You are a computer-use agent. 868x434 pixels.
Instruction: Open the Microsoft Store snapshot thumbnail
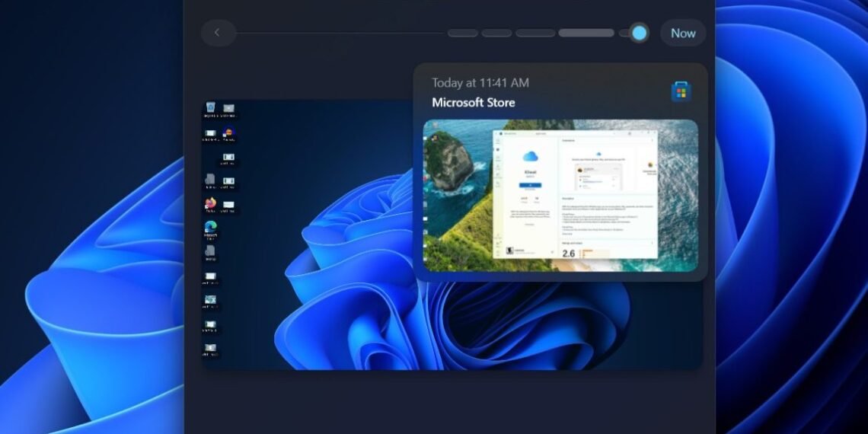point(560,196)
